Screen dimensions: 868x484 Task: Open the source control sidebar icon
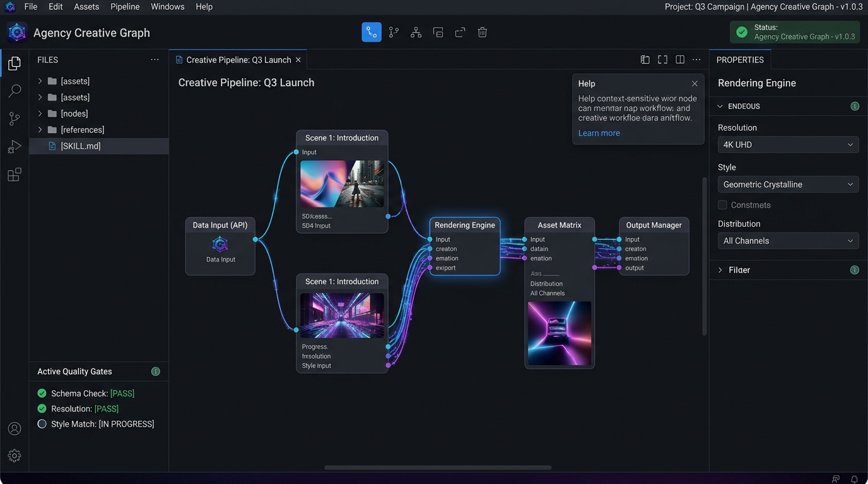[15, 118]
